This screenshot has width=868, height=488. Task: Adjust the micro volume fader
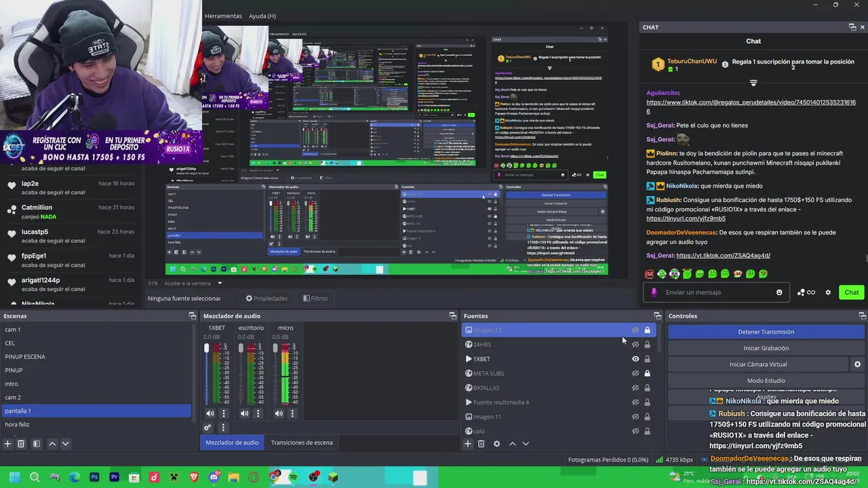point(275,348)
